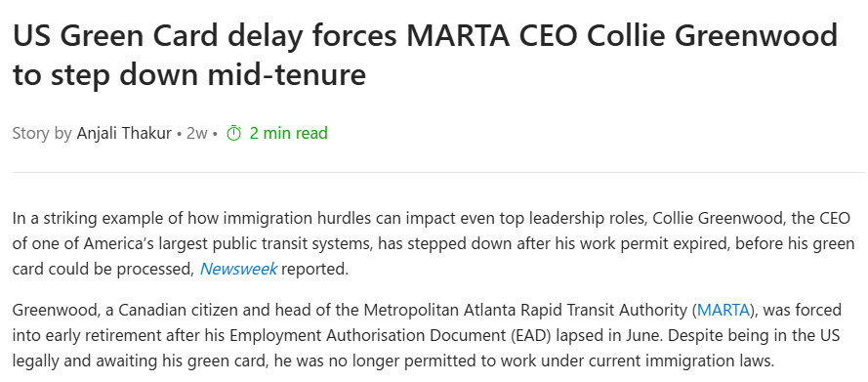The height and width of the screenshot is (382, 868).
Task: Click the "2w" published timestamp
Action: pos(197,134)
